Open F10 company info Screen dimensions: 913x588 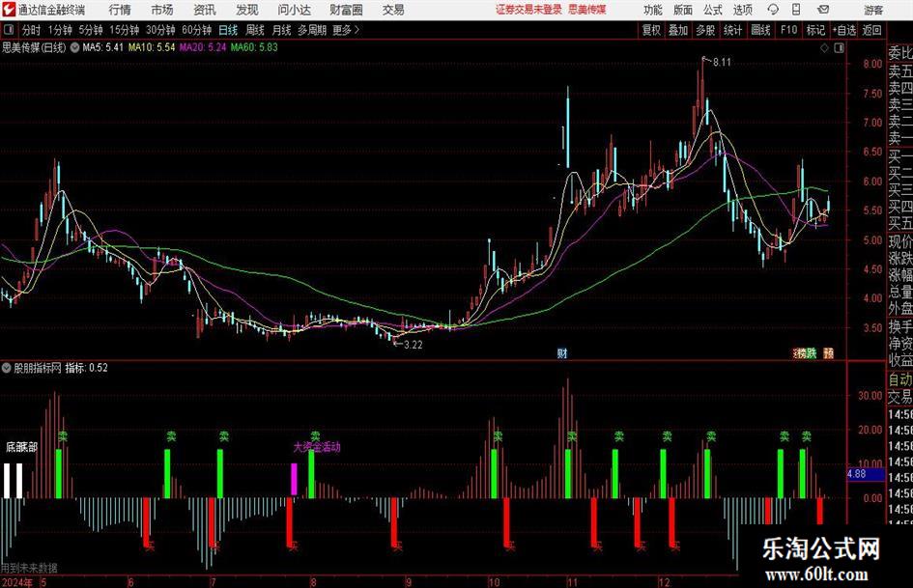pyautogui.click(x=789, y=30)
